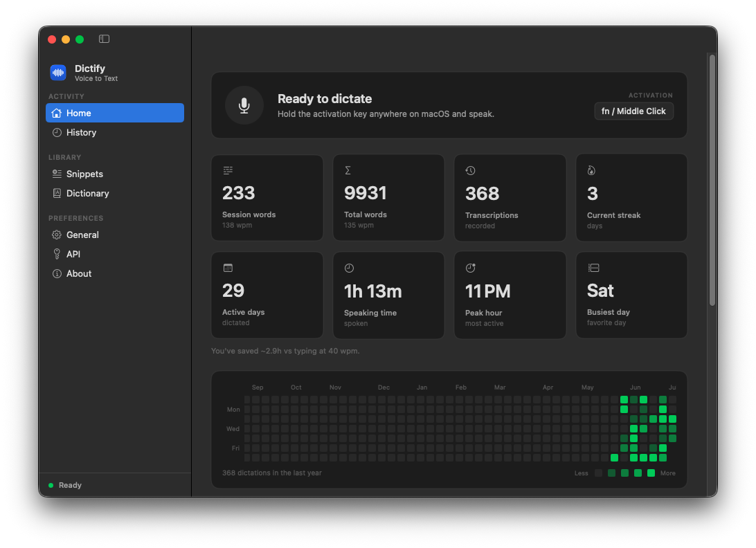Go to Snippets in the Library
This screenshot has width=756, height=548.
(115, 174)
